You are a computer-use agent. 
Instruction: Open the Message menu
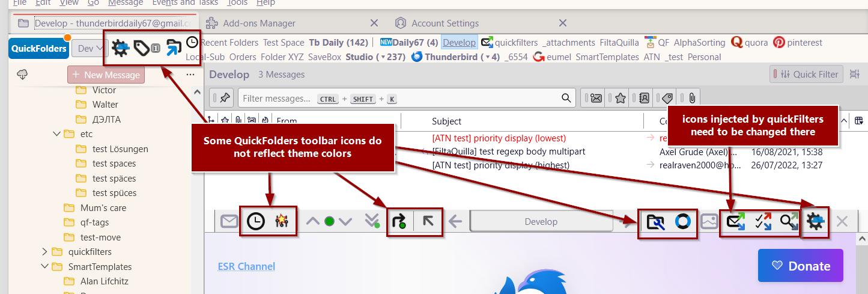tap(126, 2)
